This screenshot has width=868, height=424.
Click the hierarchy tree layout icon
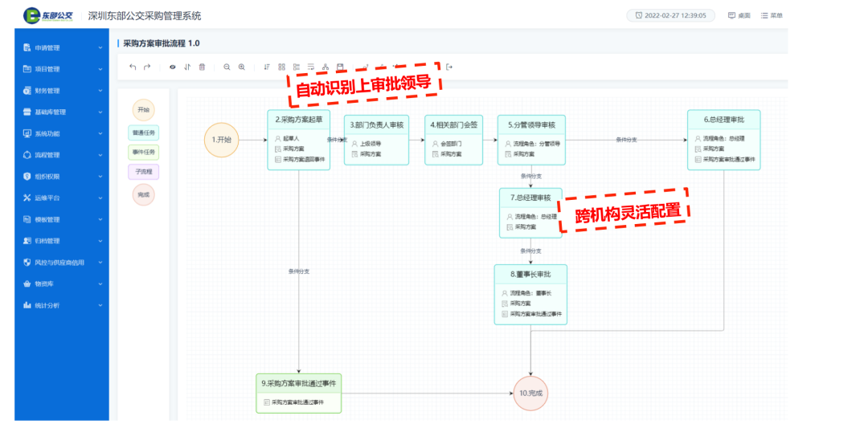pos(325,67)
